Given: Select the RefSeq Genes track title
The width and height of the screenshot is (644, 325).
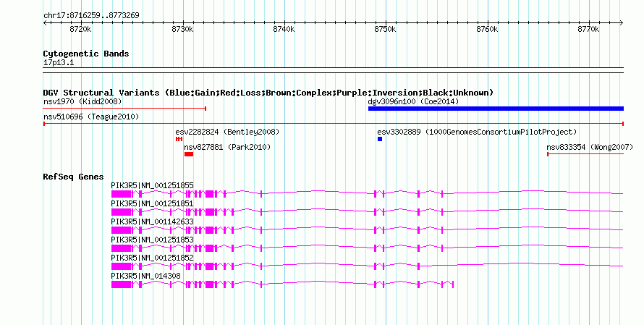Looking at the screenshot, I should [x=74, y=177].
